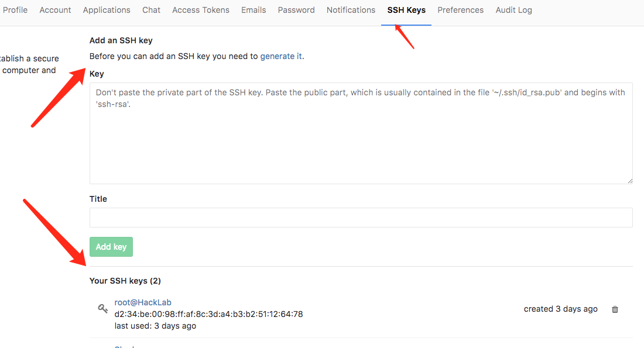Click into the Title input field
Image resolution: width=644 pixels, height=348 pixels.
pyautogui.click(x=361, y=218)
